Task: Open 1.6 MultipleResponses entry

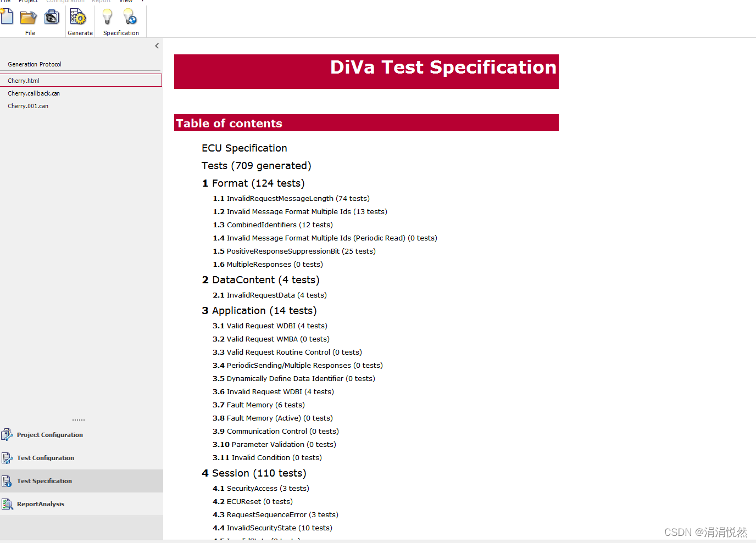Action: [x=268, y=265]
